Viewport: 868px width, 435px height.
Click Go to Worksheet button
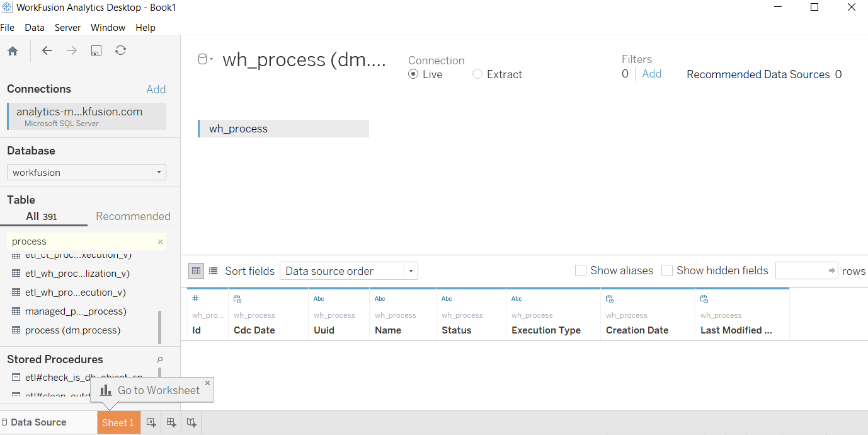pyautogui.click(x=152, y=390)
